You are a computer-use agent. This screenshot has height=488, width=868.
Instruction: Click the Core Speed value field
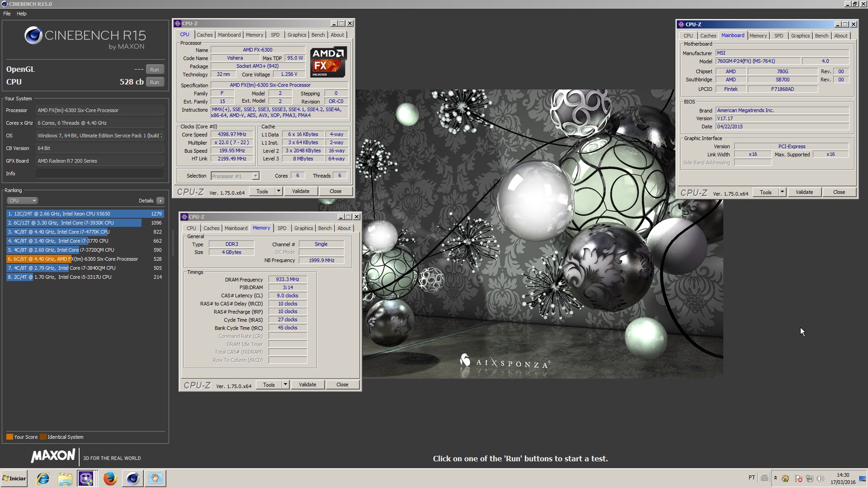(x=232, y=135)
